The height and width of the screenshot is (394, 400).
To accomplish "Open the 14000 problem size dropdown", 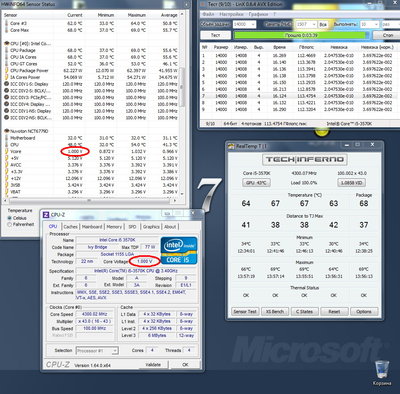I will [244, 25].
